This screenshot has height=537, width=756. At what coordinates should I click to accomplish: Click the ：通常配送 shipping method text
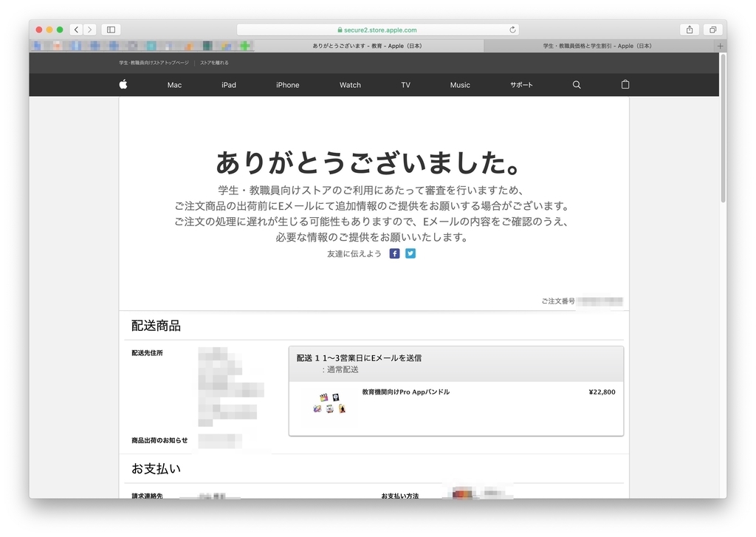(340, 369)
